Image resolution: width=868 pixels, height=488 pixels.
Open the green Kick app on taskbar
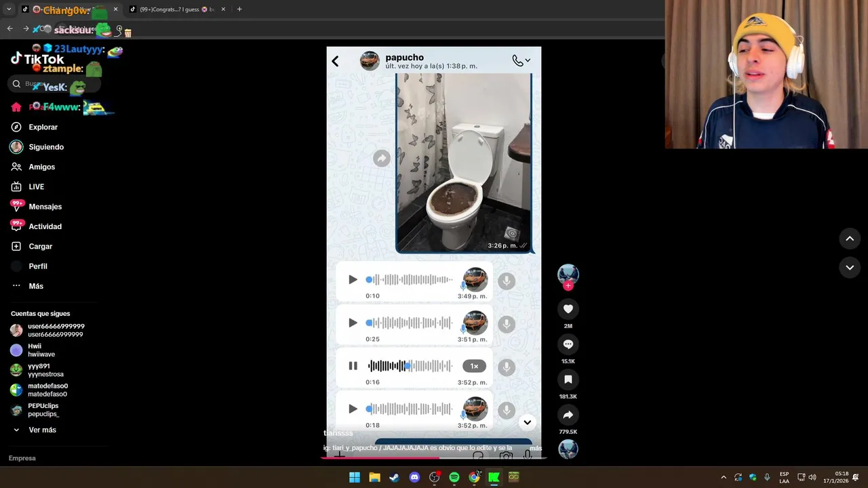[x=494, y=477]
